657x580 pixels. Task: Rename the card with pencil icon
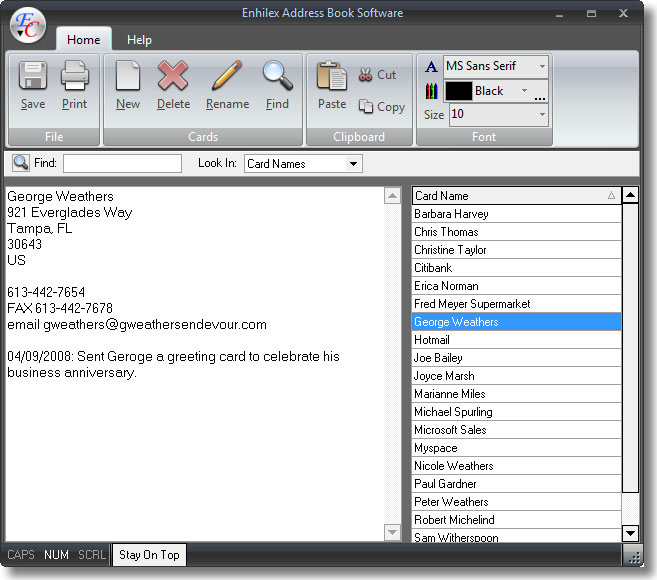point(227,85)
